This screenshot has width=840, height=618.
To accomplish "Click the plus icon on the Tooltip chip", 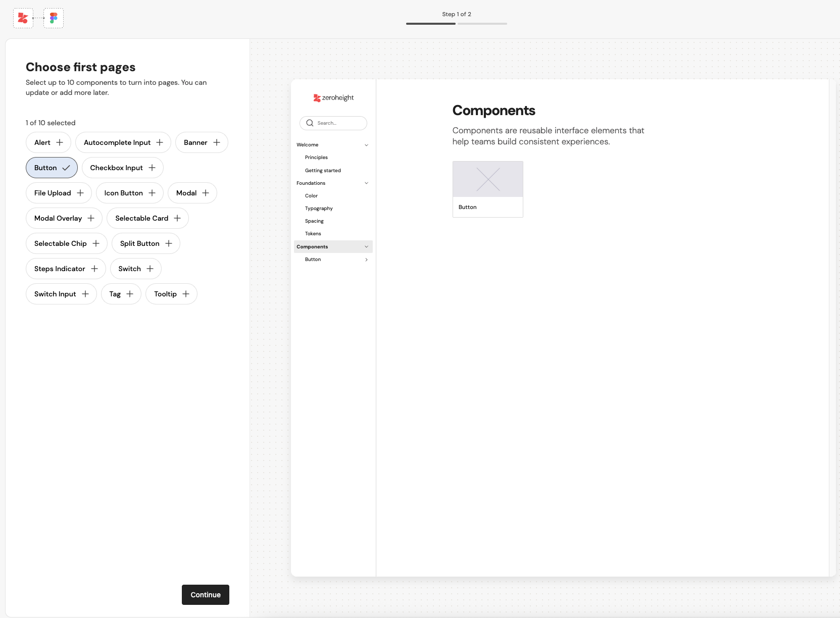I will pyautogui.click(x=186, y=294).
